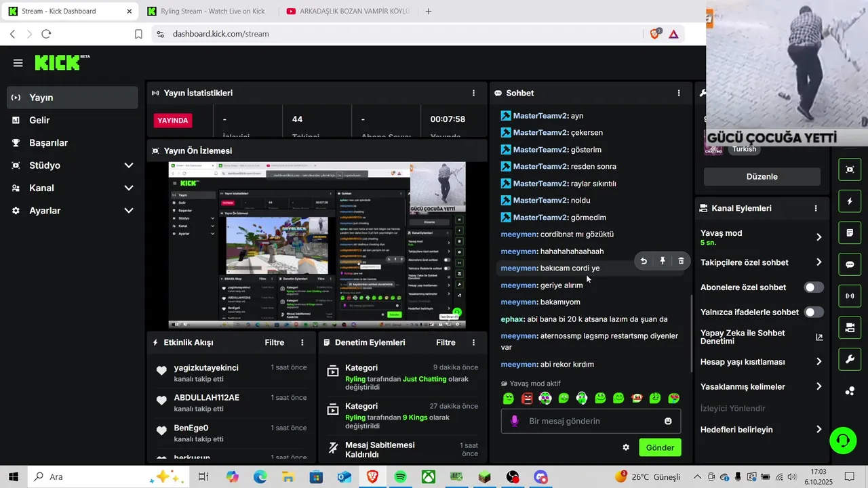Click the stream preview thumbnail

coord(317,245)
